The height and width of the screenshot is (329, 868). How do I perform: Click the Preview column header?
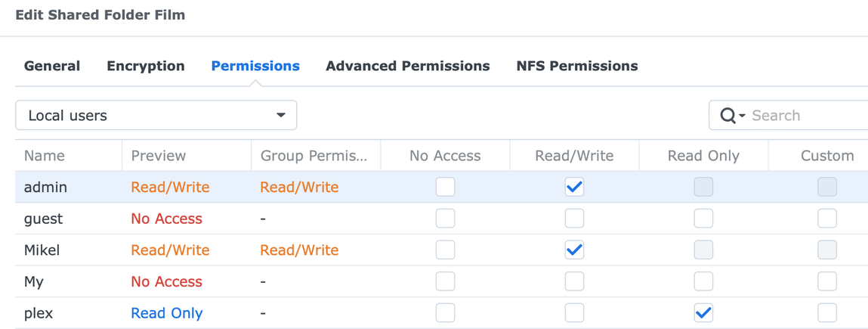[159, 156]
